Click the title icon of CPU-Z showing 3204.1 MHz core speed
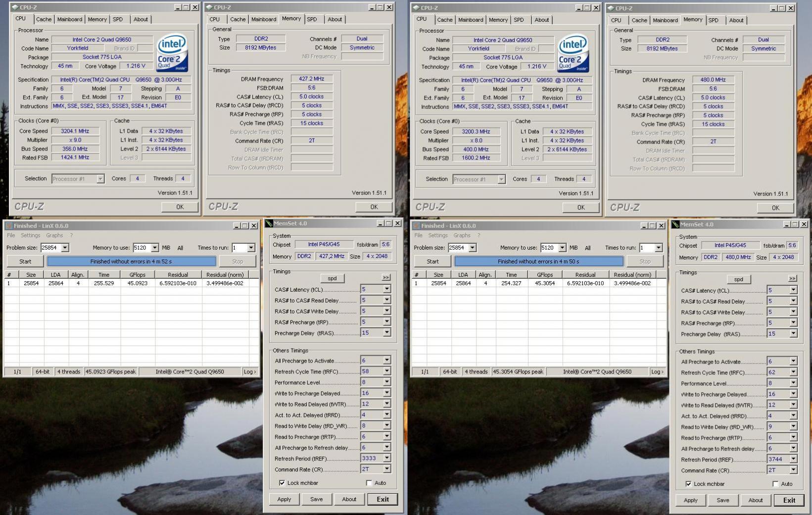The width and height of the screenshot is (812, 515). tap(15, 7)
